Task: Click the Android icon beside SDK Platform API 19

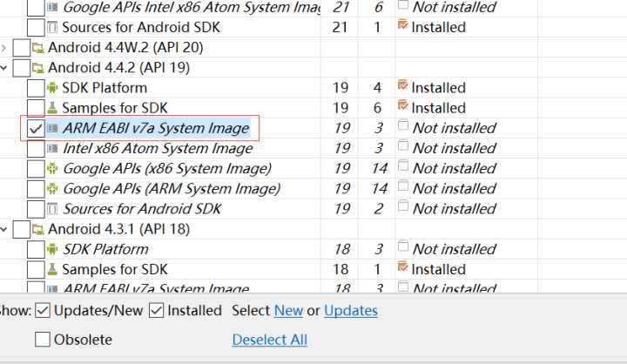Action: tap(52, 88)
